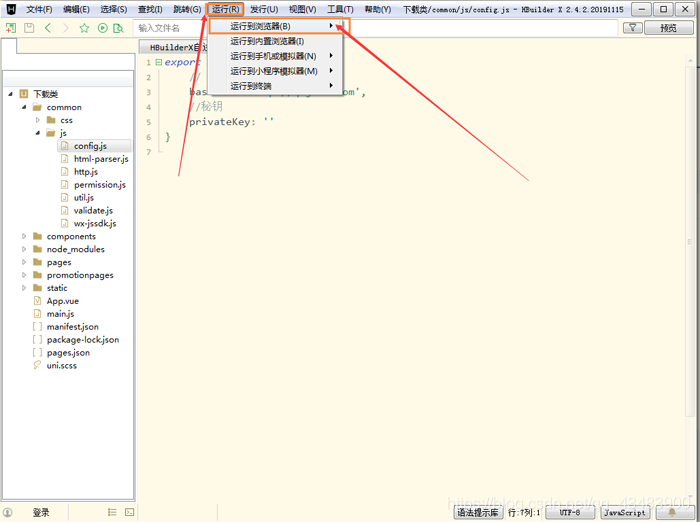
Task: Go forward with the right arrow icon
Action: (66, 28)
